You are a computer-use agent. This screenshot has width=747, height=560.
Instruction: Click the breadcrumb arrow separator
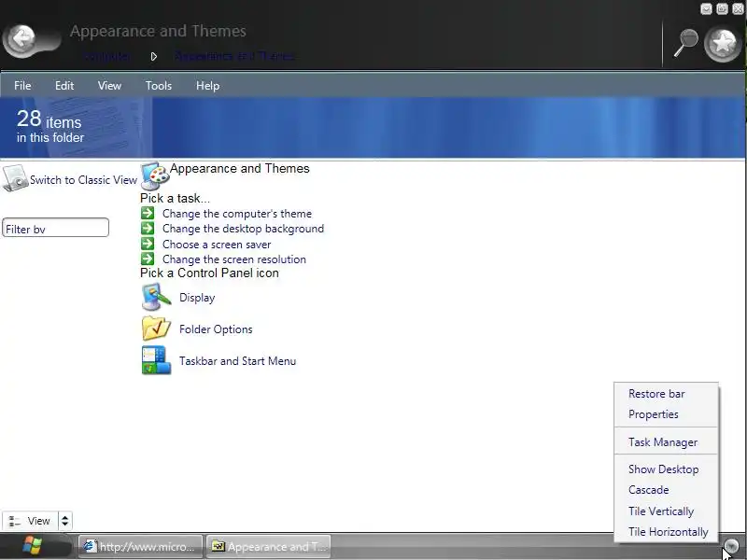click(153, 57)
